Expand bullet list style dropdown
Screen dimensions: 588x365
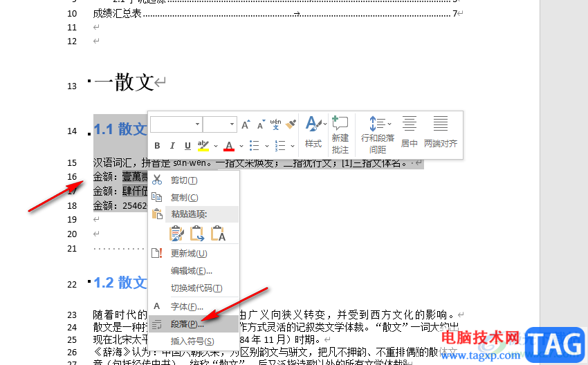pos(266,146)
